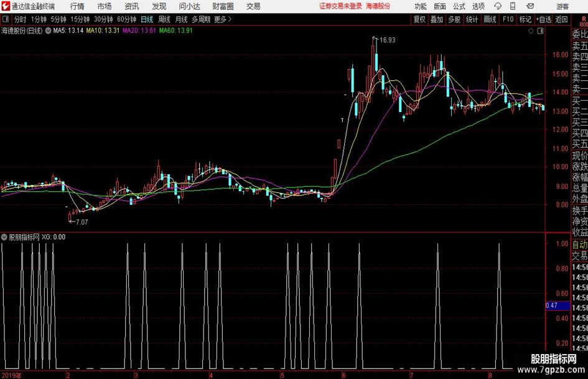Click the 游客 guest account button

pyautogui.click(x=562, y=6)
